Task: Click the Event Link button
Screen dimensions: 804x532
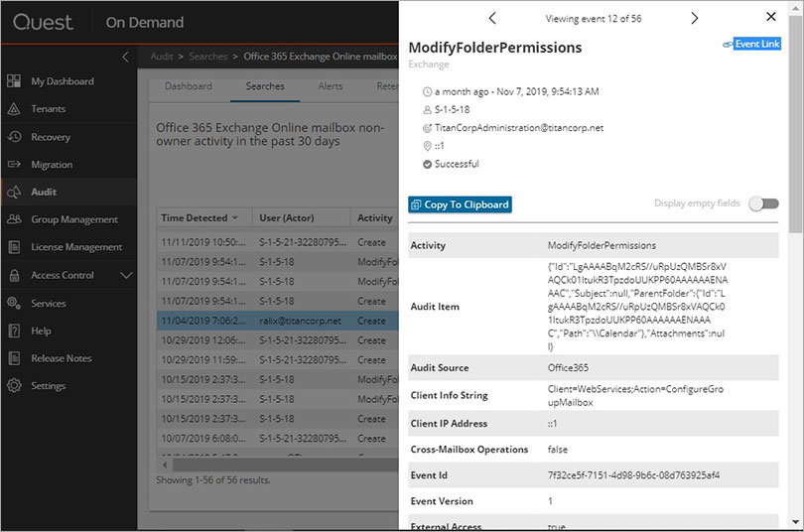Action: [x=756, y=44]
